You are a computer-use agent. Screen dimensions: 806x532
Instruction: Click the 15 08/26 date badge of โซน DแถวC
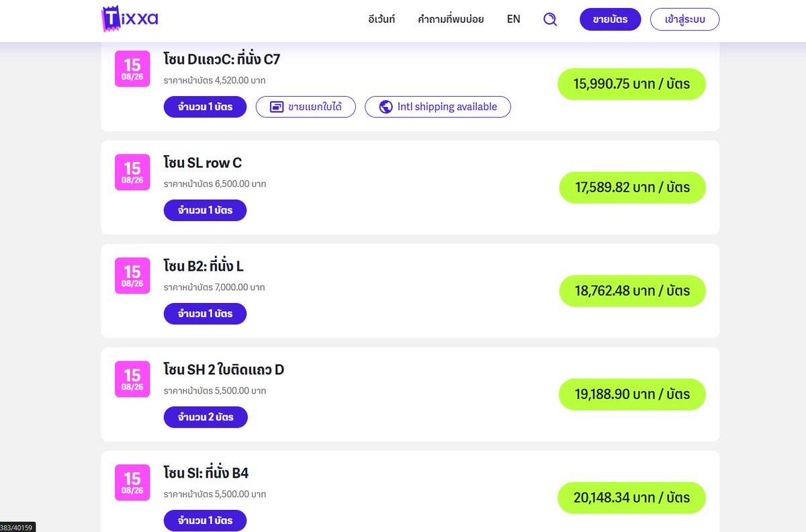[x=132, y=69]
